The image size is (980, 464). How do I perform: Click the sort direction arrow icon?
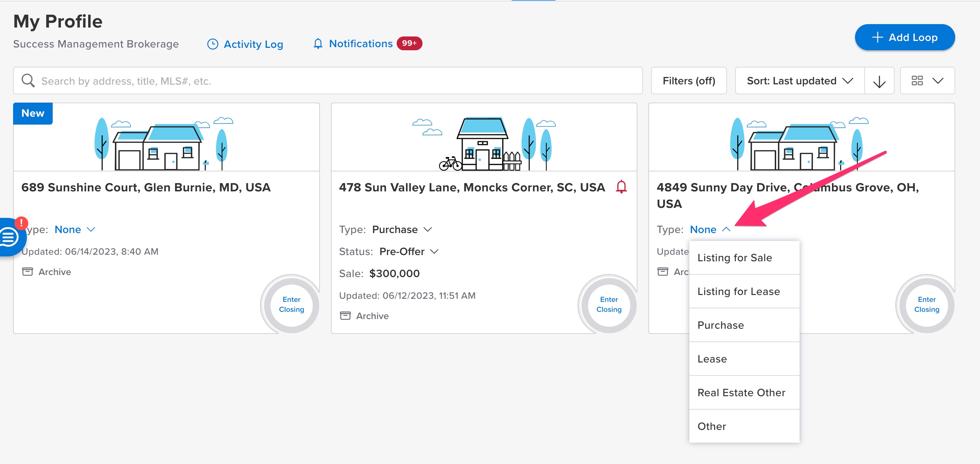(x=879, y=81)
